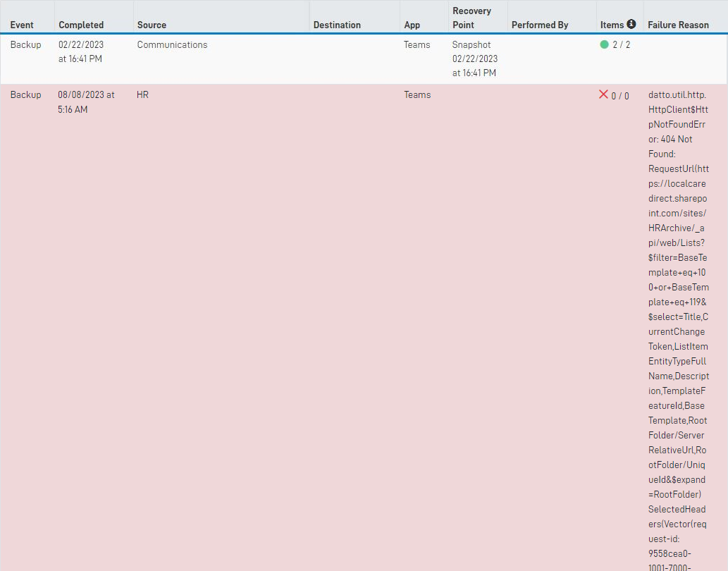728x571 pixels.
Task: Click the Items info icon in header
Action: (x=631, y=24)
